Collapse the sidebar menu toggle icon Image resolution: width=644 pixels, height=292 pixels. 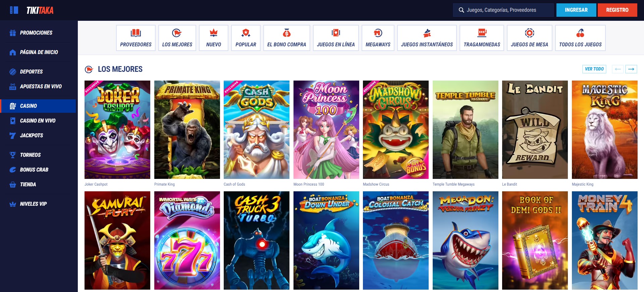coord(14,10)
